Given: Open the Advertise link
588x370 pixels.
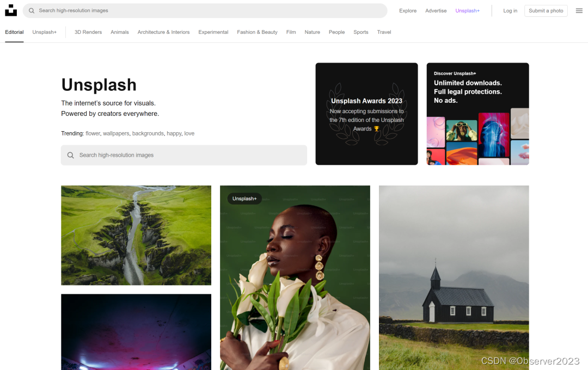Looking at the screenshot, I should pyautogui.click(x=436, y=10).
